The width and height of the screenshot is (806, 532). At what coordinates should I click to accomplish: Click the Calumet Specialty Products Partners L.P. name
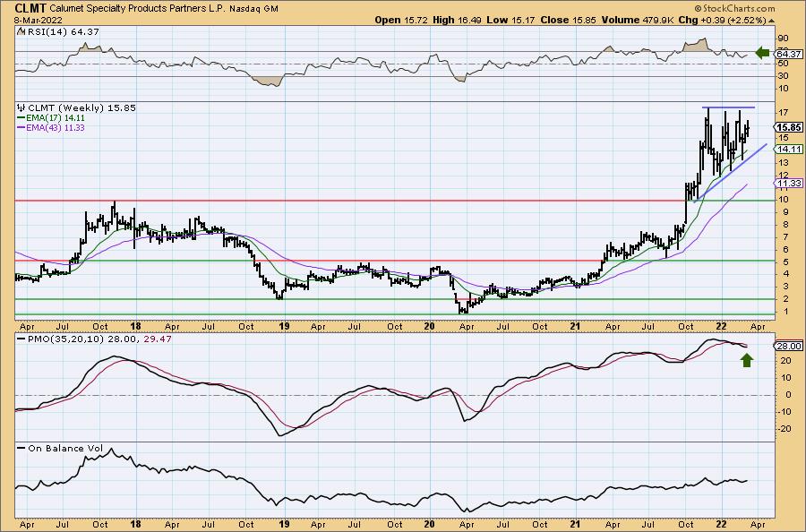[x=138, y=9]
